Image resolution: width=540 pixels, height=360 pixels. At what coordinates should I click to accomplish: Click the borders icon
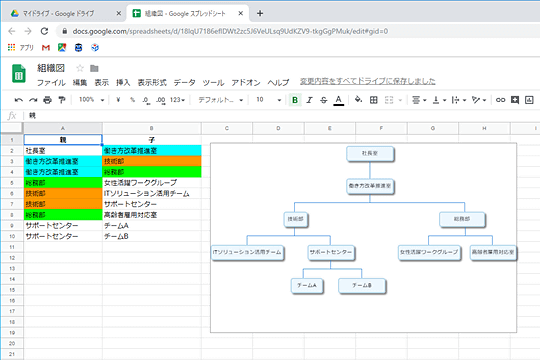[374, 100]
